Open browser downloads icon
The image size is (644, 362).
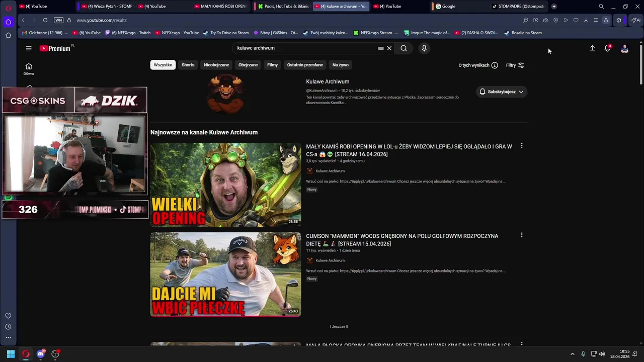click(x=586, y=20)
